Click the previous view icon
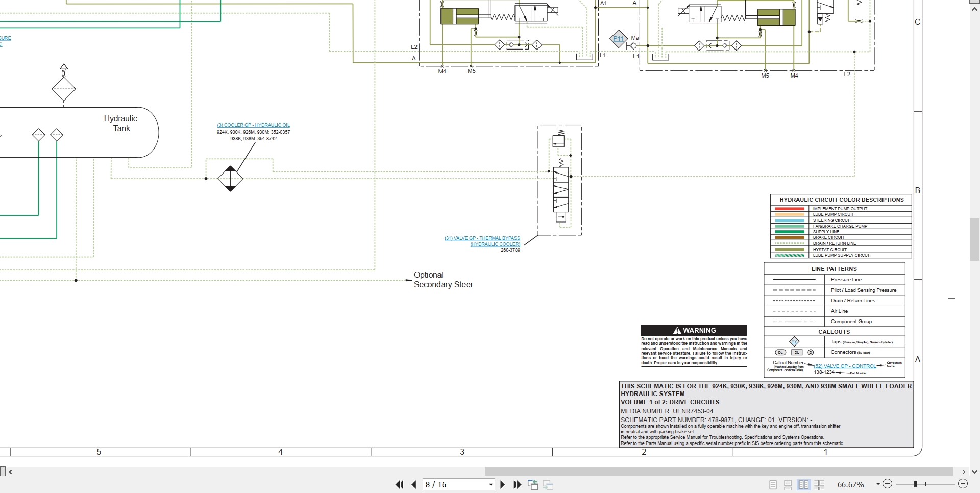The height and width of the screenshot is (493, 980). pyautogui.click(x=533, y=485)
